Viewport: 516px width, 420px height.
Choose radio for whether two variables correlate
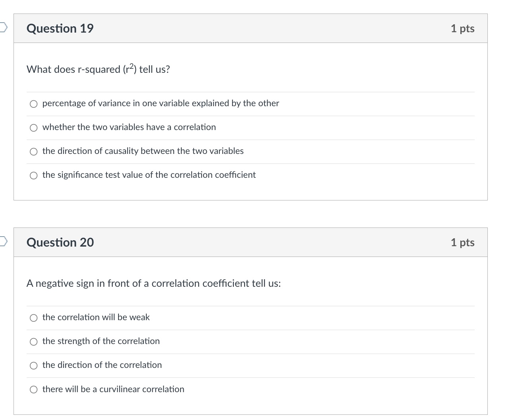(x=34, y=128)
